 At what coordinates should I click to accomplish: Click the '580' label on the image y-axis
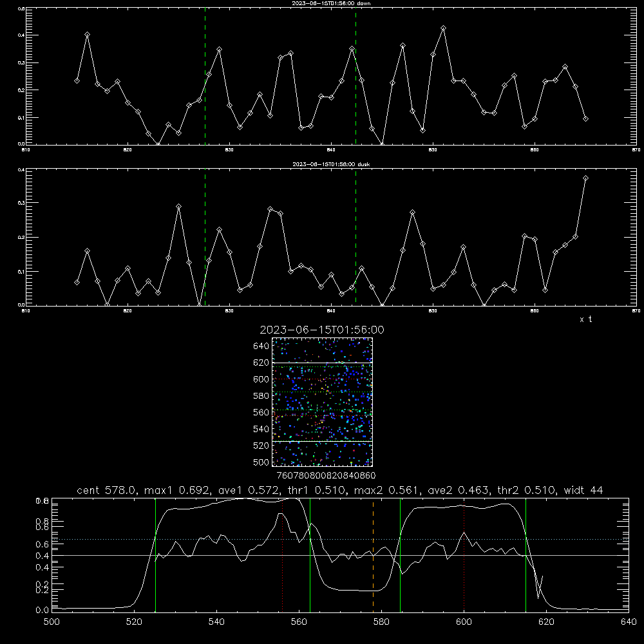(x=261, y=396)
